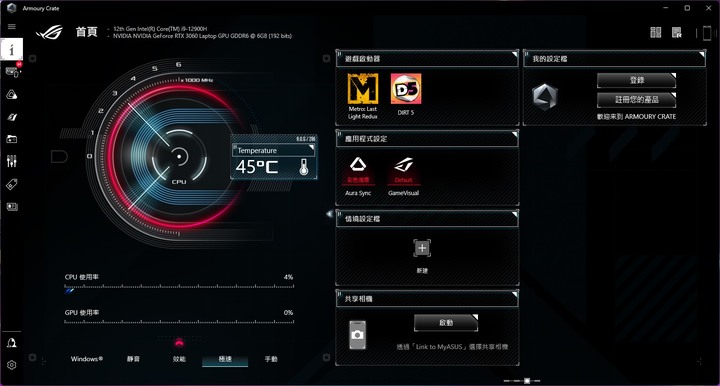720x386 pixels.
Task: Select the 極速 turbo mode
Action: click(225, 359)
